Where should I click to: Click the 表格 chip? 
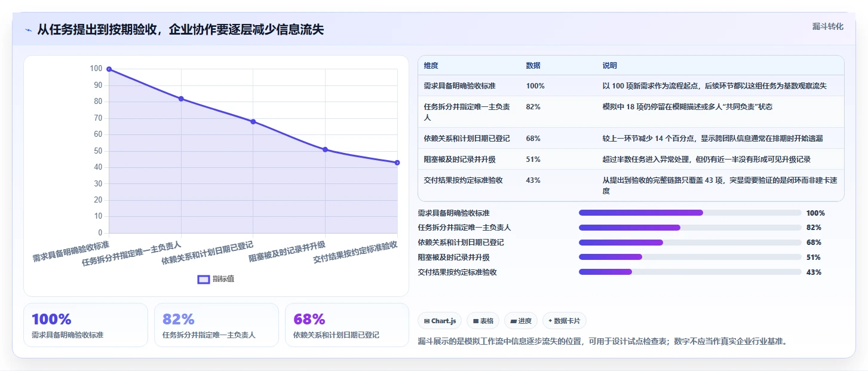pos(483,321)
